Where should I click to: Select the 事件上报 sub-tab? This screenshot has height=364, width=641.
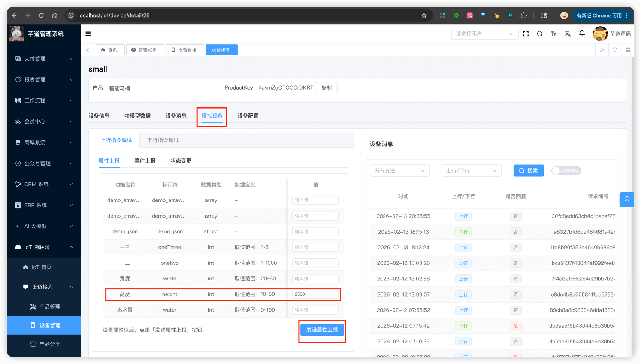(x=145, y=160)
